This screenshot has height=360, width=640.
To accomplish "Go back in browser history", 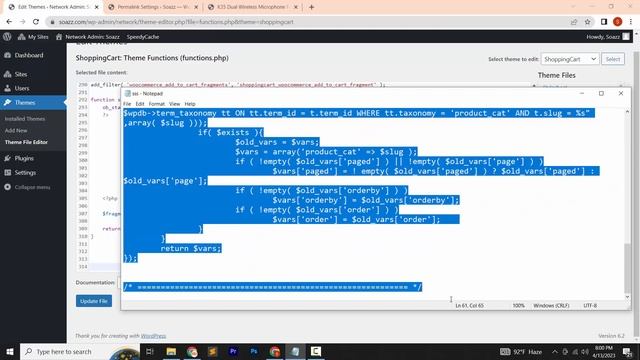I will 9,22.
